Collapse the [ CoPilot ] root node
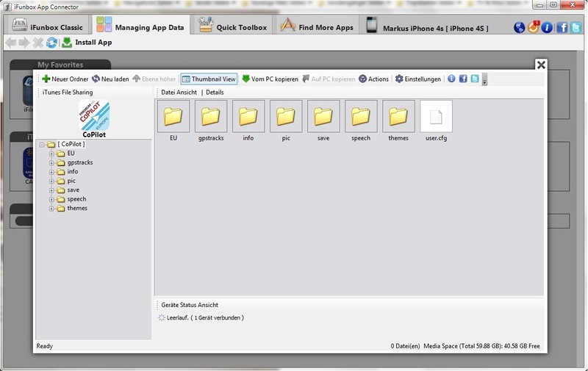588x371 pixels. click(42, 145)
